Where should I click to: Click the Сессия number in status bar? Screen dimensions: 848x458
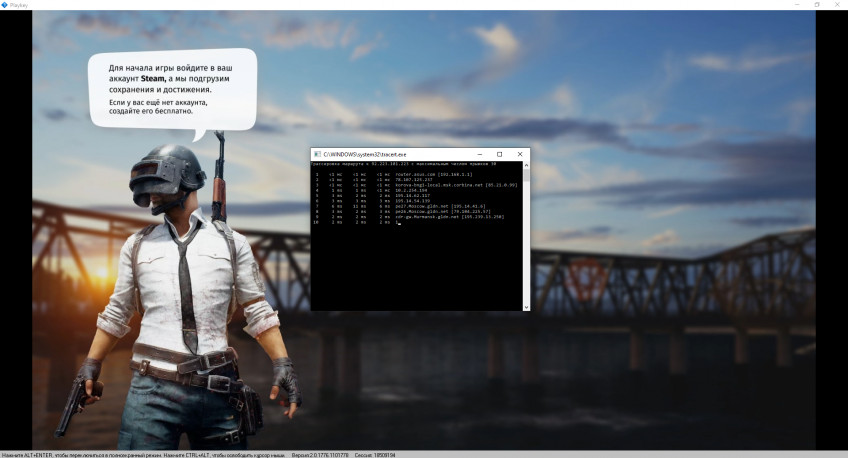point(375,455)
